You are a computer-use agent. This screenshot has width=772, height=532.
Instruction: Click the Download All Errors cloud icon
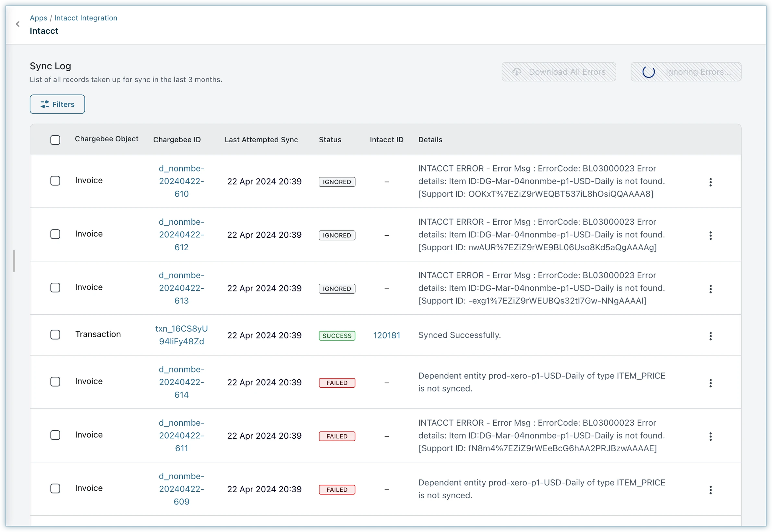(x=516, y=72)
